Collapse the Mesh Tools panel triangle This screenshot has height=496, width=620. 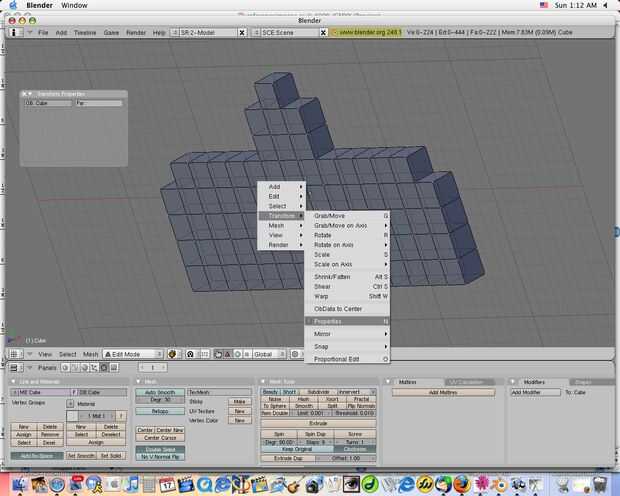point(263,382)
